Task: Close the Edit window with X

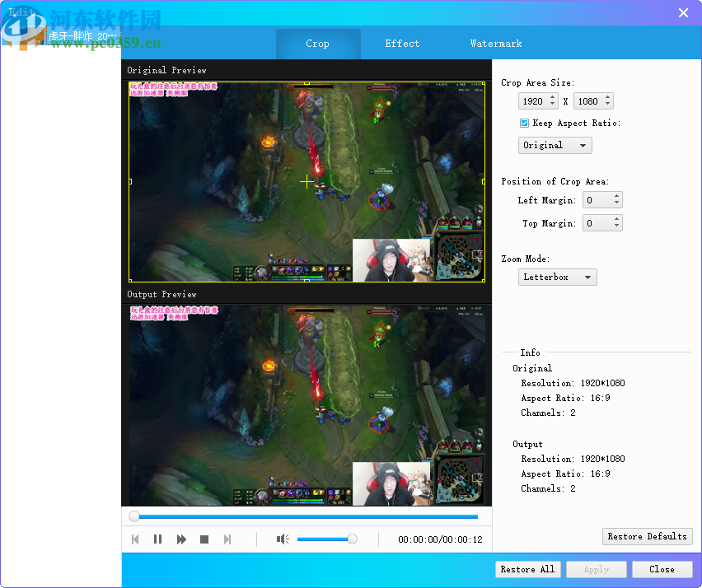Action: coord(683,12)
